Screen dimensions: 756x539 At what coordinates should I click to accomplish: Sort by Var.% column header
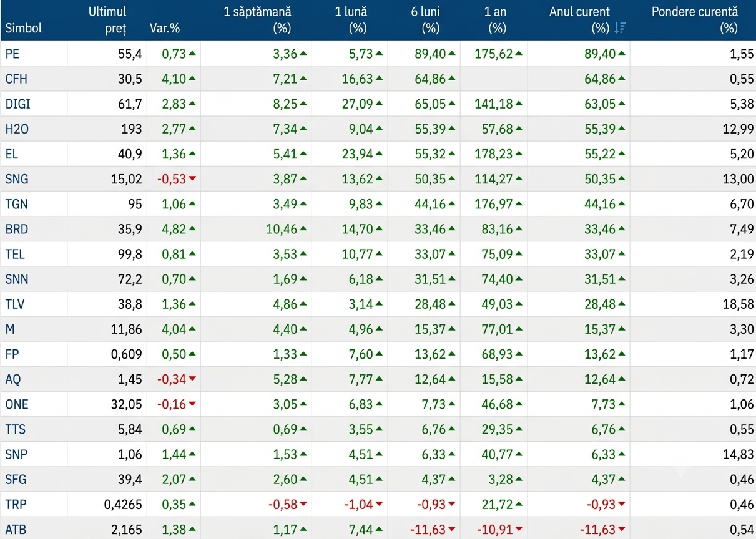165,28
